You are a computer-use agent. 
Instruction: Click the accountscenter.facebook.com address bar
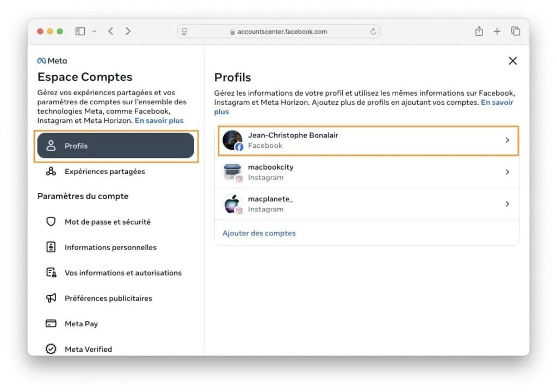[x=278, y=32]
